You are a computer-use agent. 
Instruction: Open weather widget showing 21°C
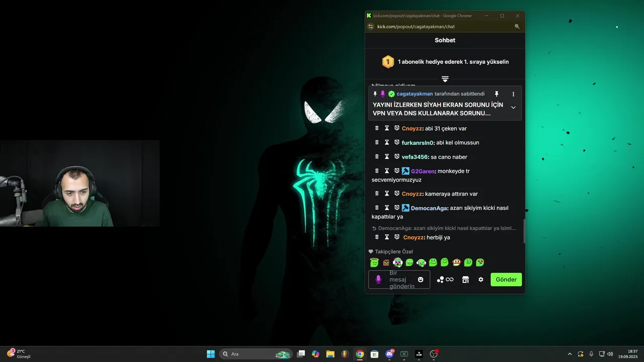pos(19,354)
